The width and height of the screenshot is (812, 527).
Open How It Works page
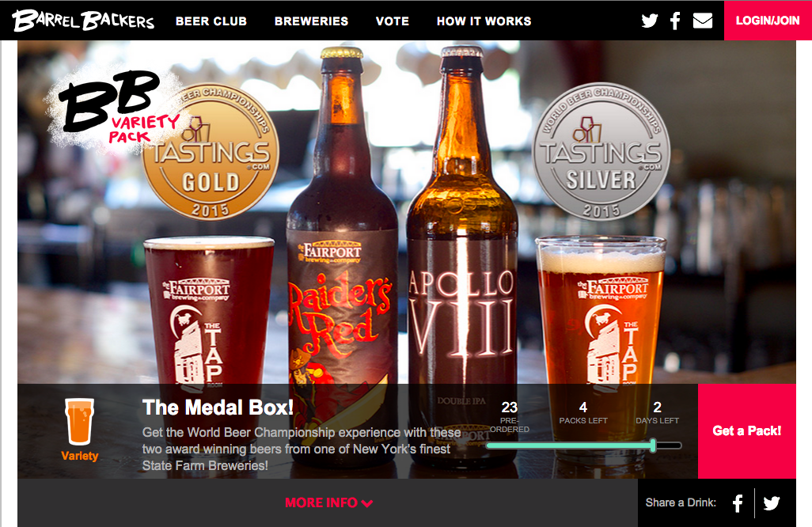coord(484,21)
